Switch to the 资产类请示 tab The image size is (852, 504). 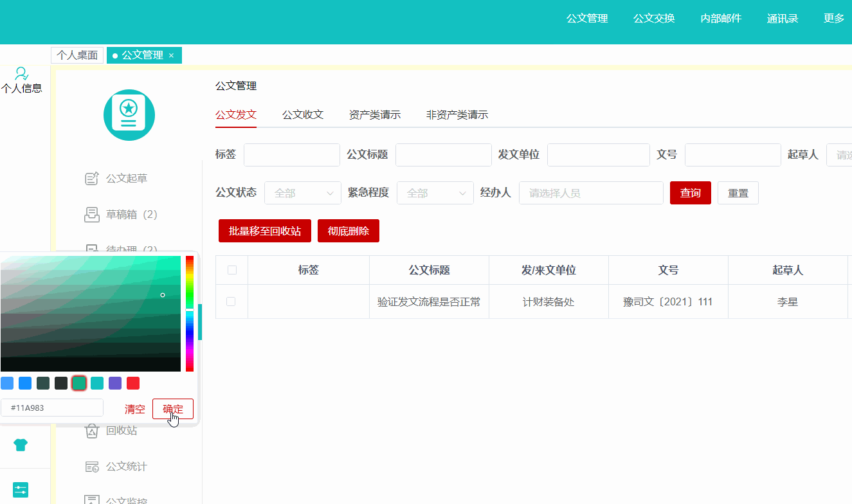(x=375, y=114)
